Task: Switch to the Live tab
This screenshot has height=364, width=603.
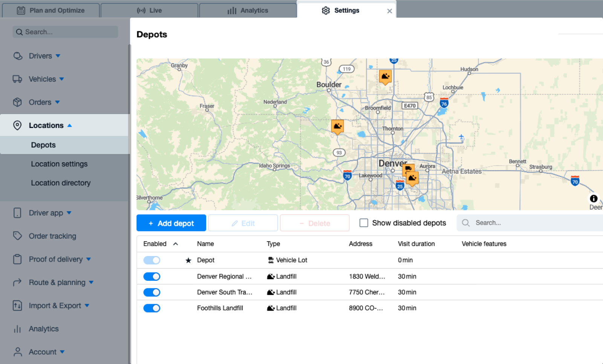Action: click(149, 10)
